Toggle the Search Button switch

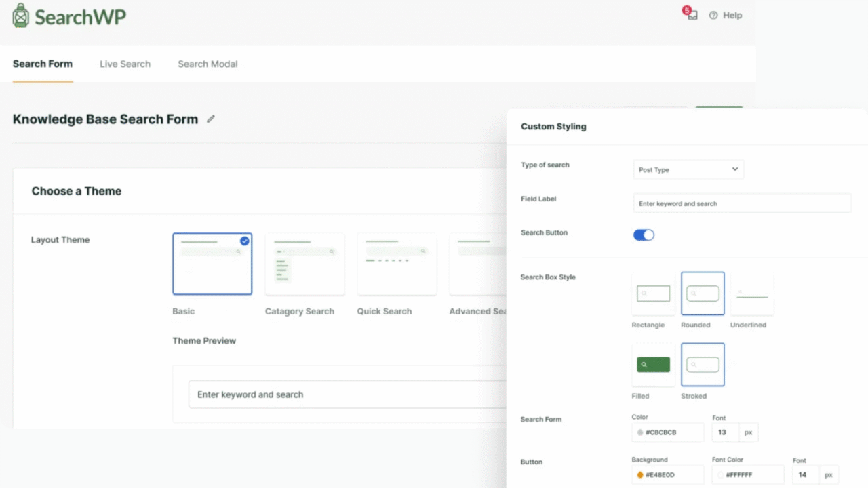click(x=644, y=235)
